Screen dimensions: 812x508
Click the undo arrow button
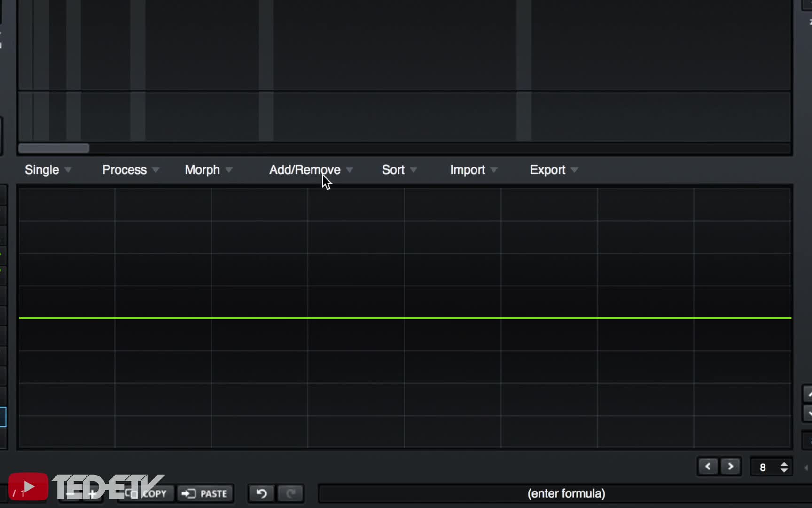261,493
